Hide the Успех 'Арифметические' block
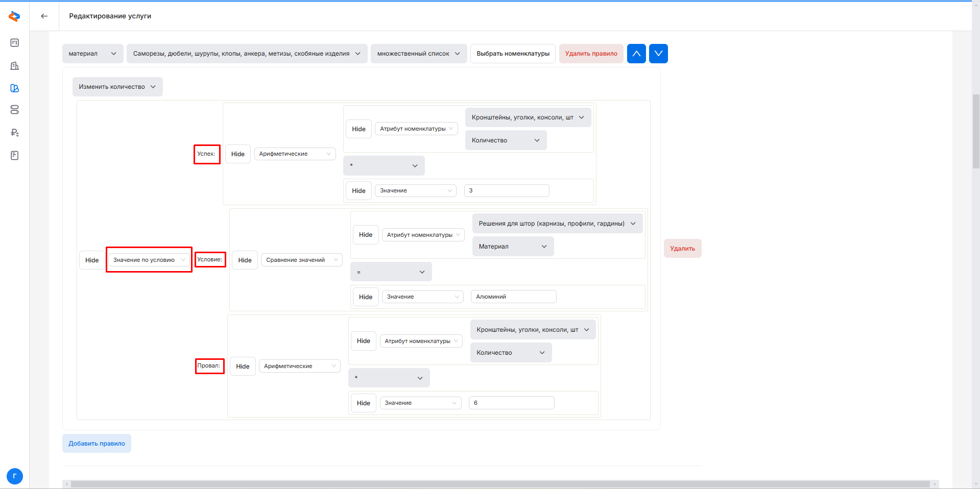Viewport: 980px width, 489px height. coord(237,154)
